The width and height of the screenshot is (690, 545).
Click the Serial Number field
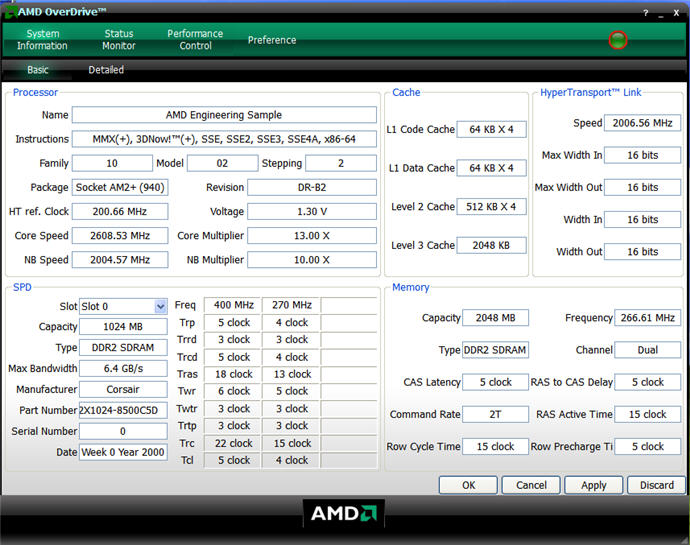click(123, 431)
